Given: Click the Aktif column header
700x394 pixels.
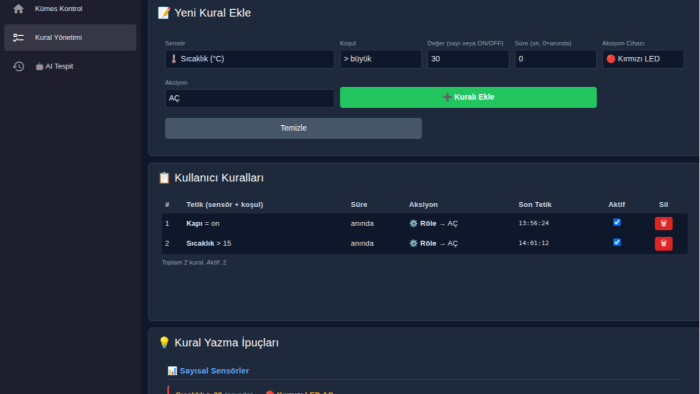Looking at the screenshot, I should [617, 204].
